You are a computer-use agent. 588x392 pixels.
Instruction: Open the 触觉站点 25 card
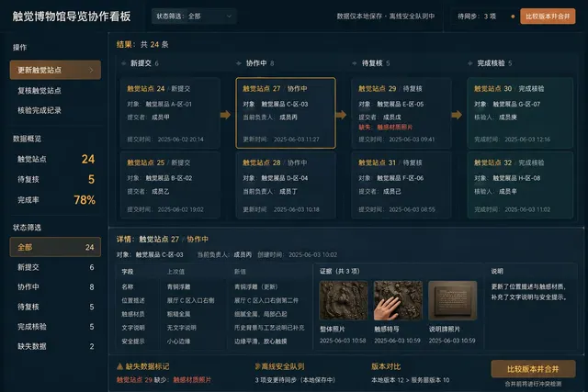(x=170, y=185)
